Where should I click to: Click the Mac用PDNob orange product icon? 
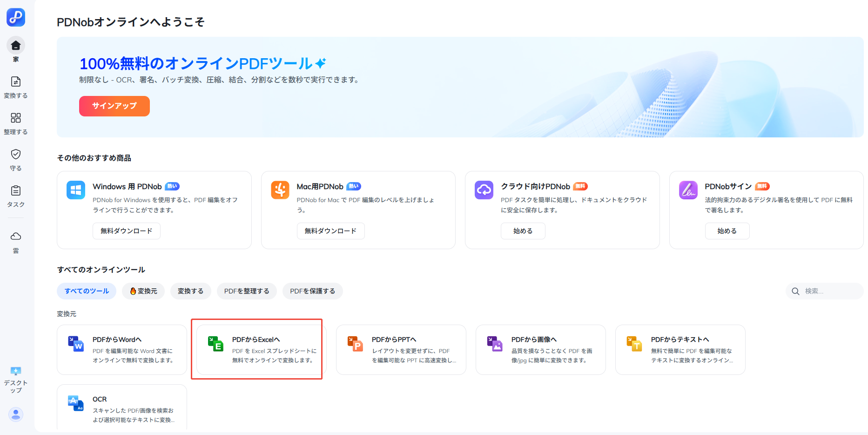[280, 190]
